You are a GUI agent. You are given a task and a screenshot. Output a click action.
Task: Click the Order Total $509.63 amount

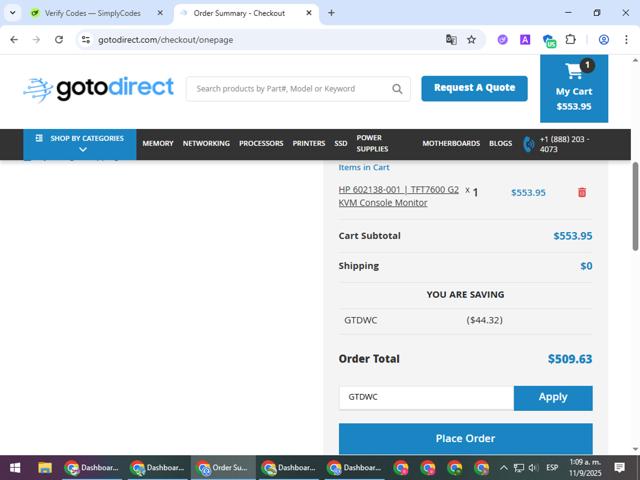click(x=570, y=359)
